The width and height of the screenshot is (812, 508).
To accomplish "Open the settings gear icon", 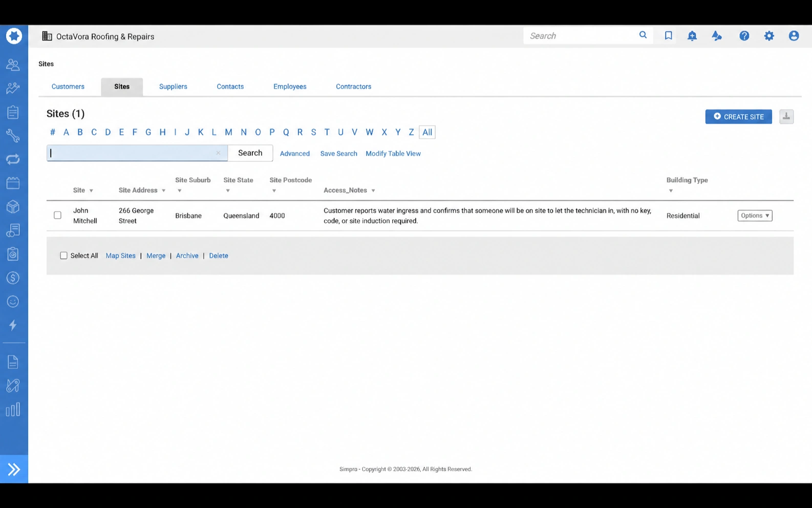I will coord(769,36).
